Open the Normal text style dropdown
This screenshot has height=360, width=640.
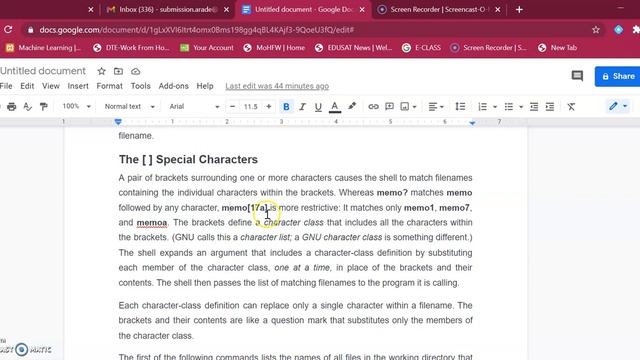[129, 106]
